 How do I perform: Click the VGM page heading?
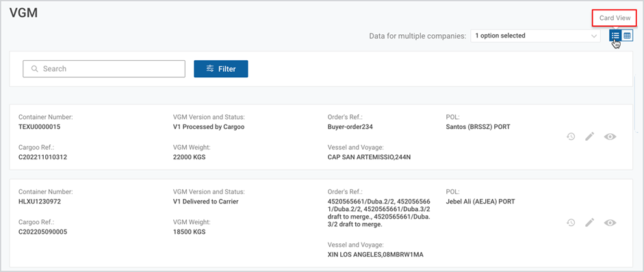click(24, 13)
